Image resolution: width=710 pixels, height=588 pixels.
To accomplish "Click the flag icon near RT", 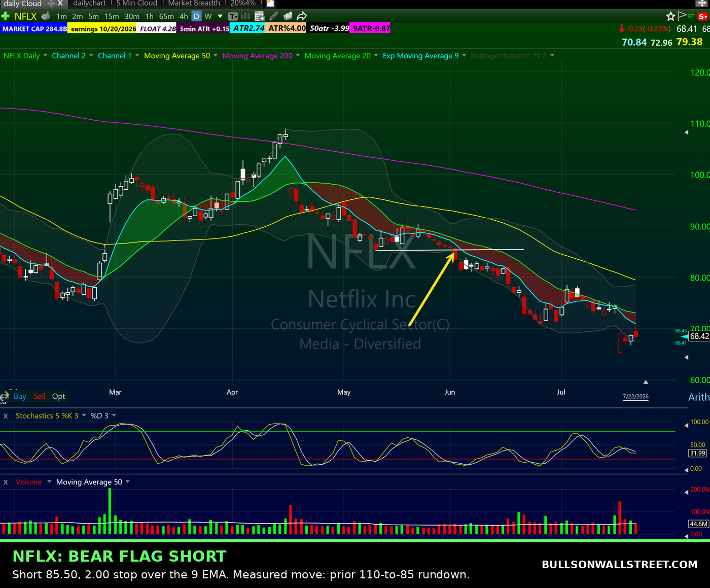I will pos(682,16).
